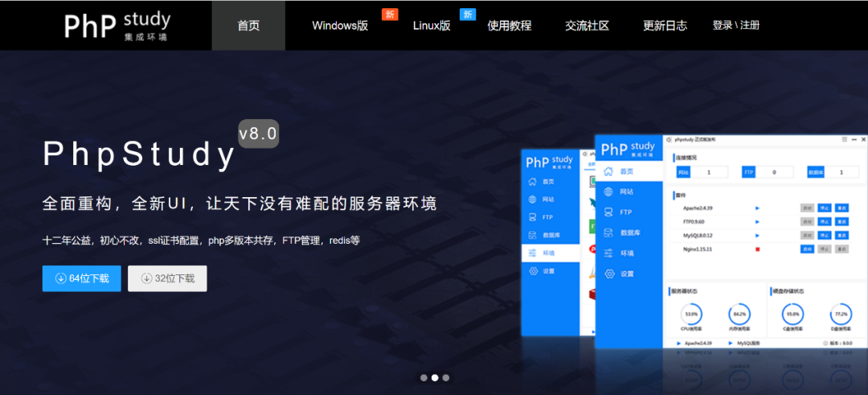Viewport: 868px width, 395px height.
Task: Click the blue play indicator beside Apache2.4.39 row
Action: point(757,208)
